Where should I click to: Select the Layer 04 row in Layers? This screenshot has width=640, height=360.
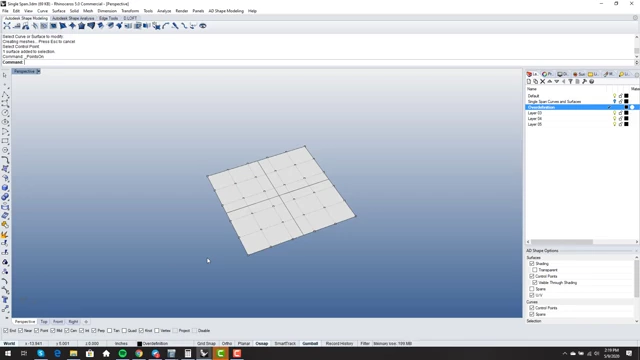pos(582,119)
